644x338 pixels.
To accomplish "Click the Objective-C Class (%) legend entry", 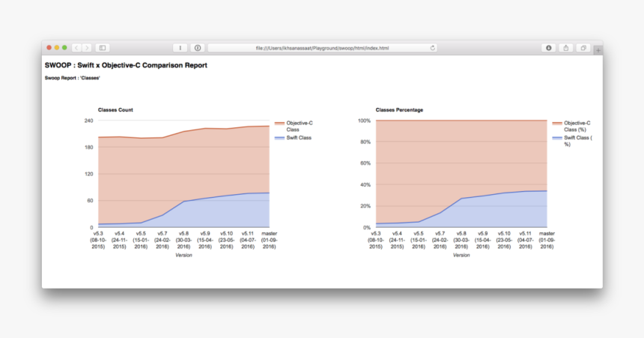I will click(577, 126).
